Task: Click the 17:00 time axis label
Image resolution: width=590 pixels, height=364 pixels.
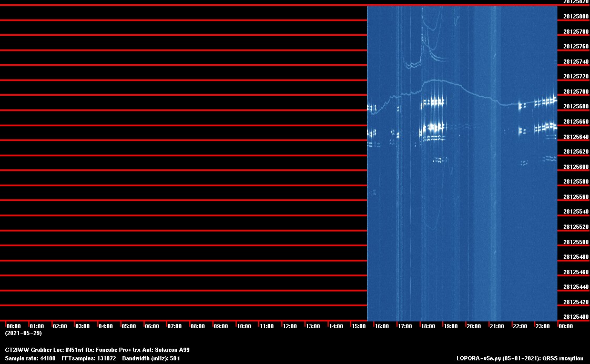Action: point(405,326)
